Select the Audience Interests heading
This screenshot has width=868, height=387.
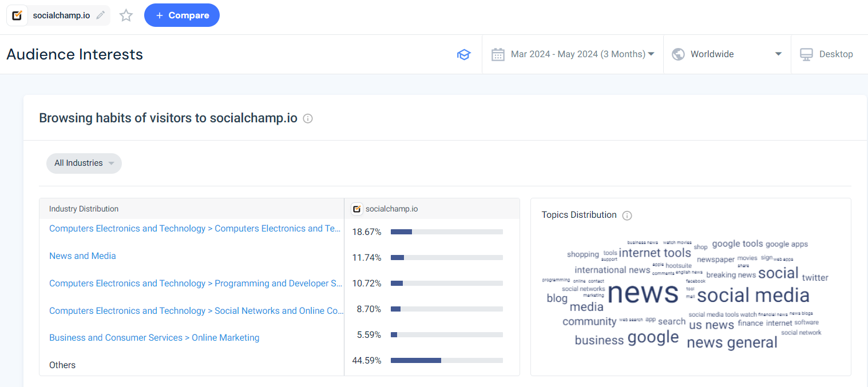74,54
